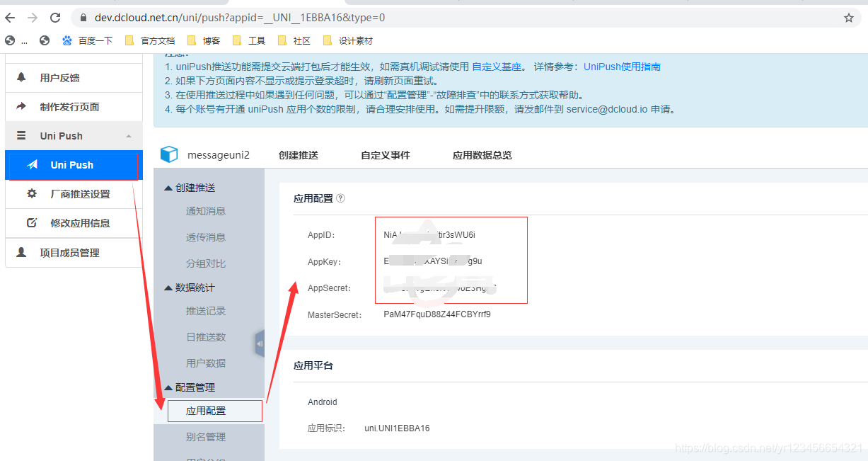Open 别名管理 in the left menu
The width and height of the screenshot is (868, 461).
[x=206, y=437]
